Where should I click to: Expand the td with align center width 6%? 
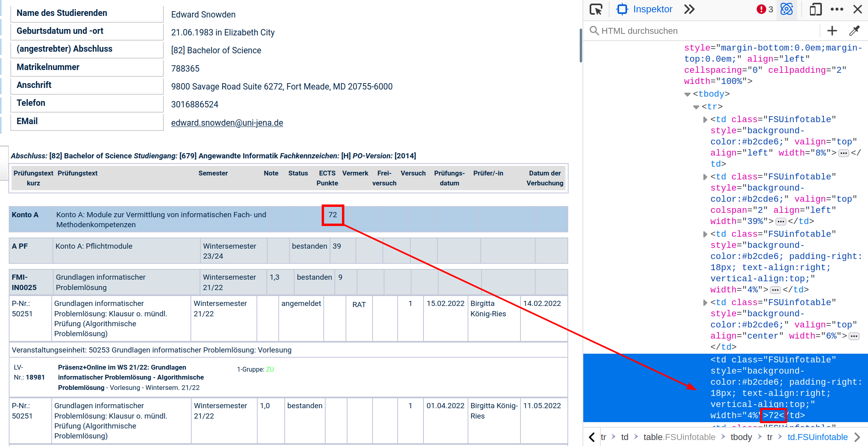[705, 303]
